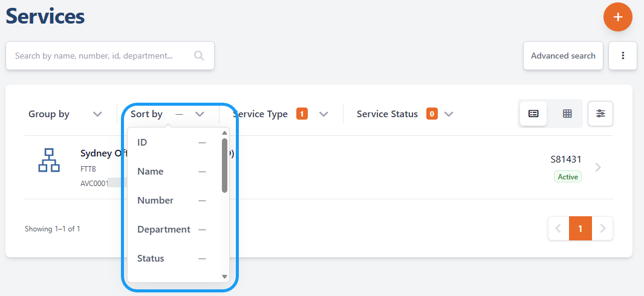Click the Active status badge
Image resolution: width=644 pixels, height=296 pixels.
coord(568,176)
